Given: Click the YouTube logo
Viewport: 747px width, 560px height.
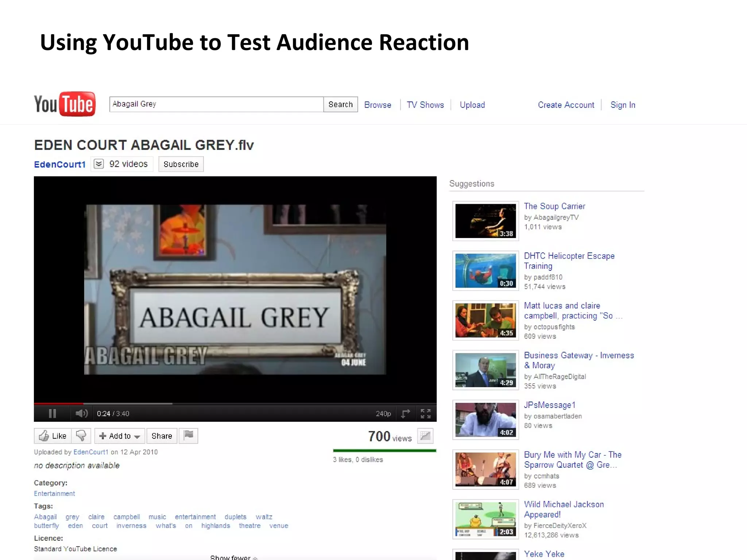Looking at the screenshot, I should tap(65, 104).
